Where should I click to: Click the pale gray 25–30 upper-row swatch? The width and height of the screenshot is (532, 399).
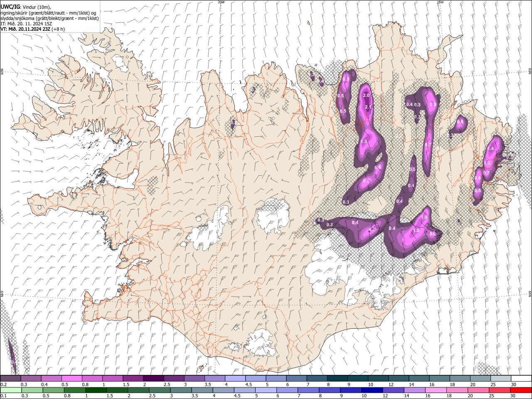[500, 378]
